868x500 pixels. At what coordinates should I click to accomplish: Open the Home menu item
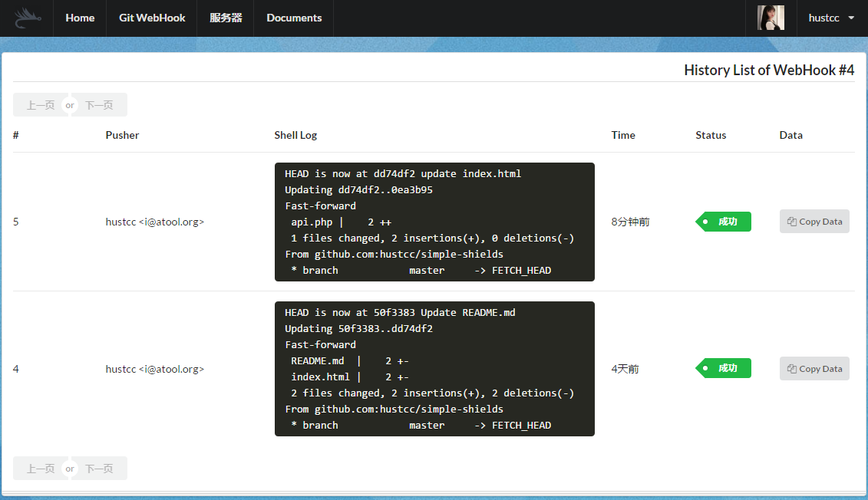pos(80,18)
